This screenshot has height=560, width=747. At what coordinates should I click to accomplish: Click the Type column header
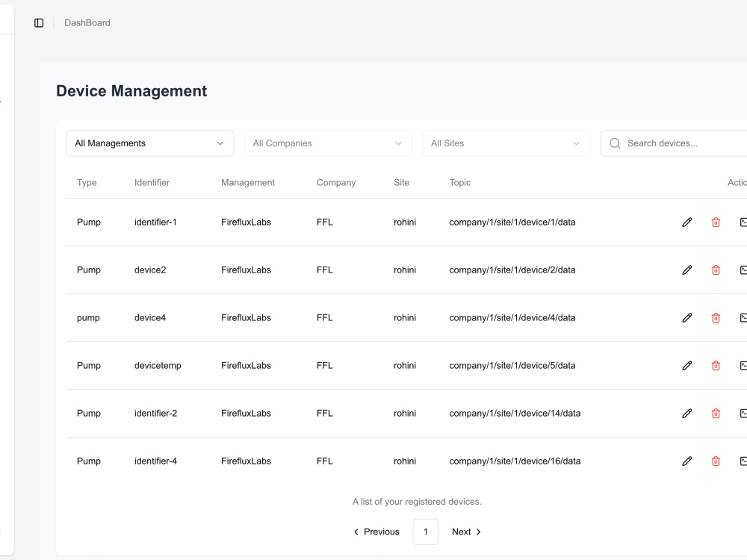click(87, 182)
